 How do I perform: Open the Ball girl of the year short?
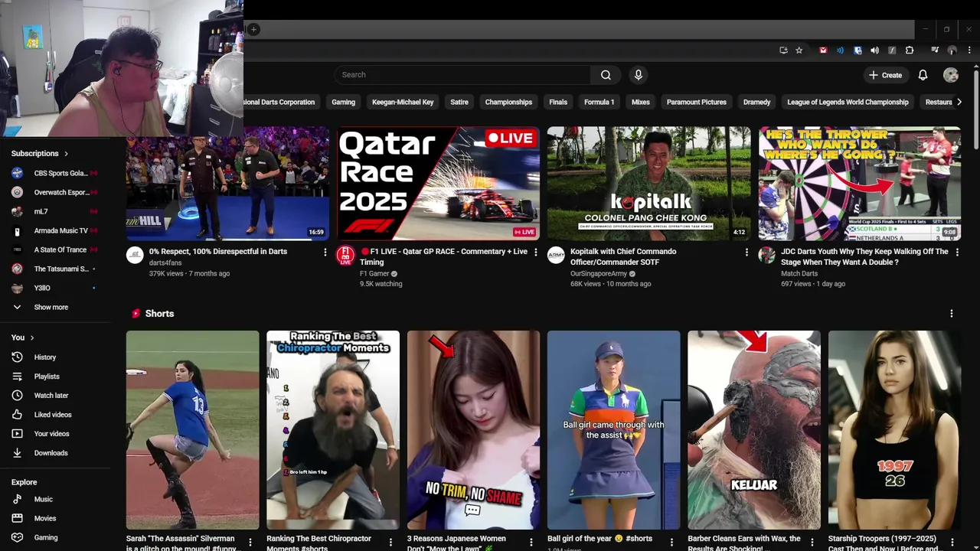[x=613, y=430]
